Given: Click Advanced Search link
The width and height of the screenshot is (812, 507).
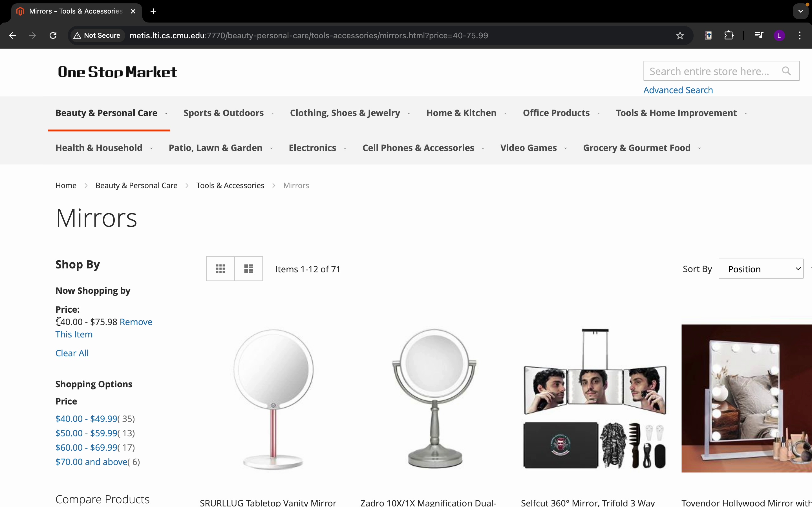Looking at the screenshot, I should (678, 90).
